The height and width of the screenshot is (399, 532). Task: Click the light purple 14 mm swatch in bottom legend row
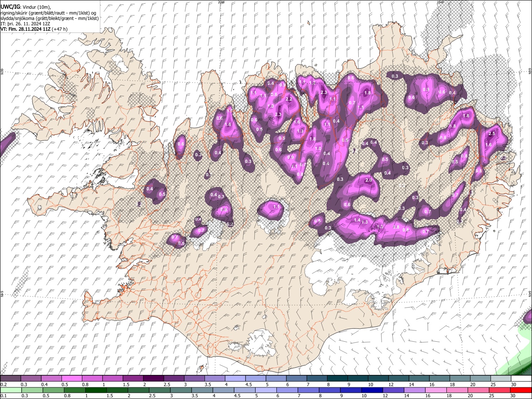(414, 390)
